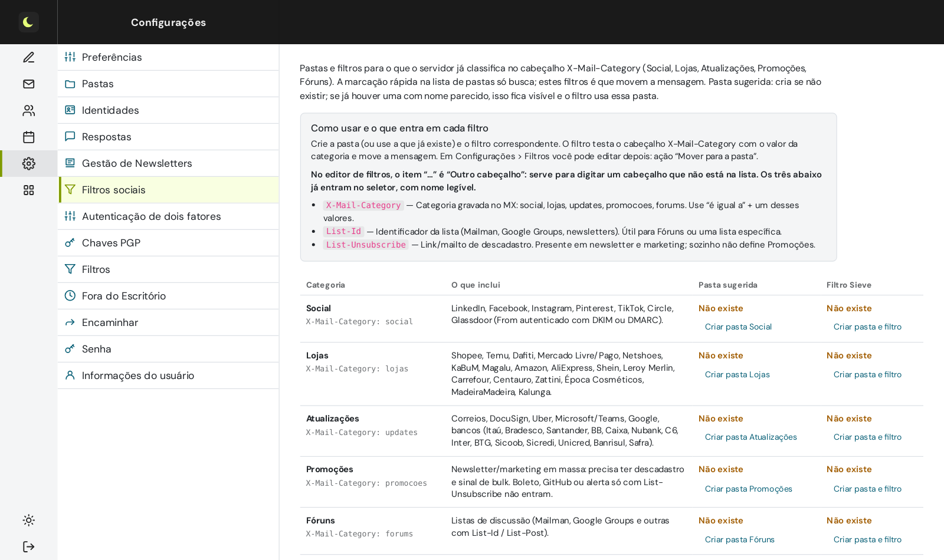The height and width of the screenshot is (560, 944).
Task: Click key icon beside Chaves PGP
Action: coord(70,243)
